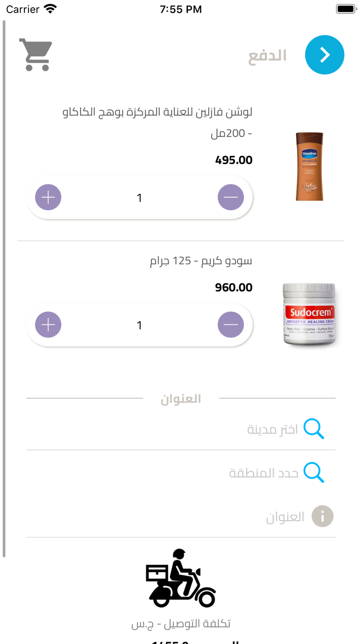
Task: Tap the plus icon for Vaseline lotion quantity
Action: point(48,197)
